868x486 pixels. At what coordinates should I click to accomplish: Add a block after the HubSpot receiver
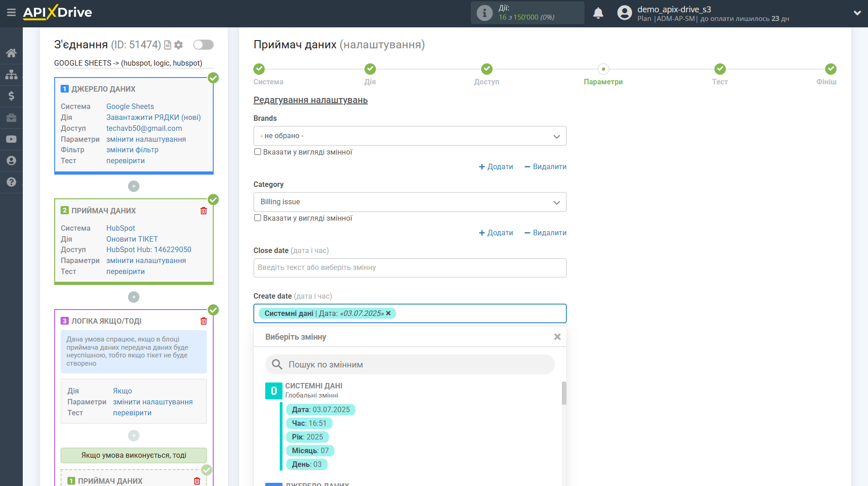[x=134, y=297]
